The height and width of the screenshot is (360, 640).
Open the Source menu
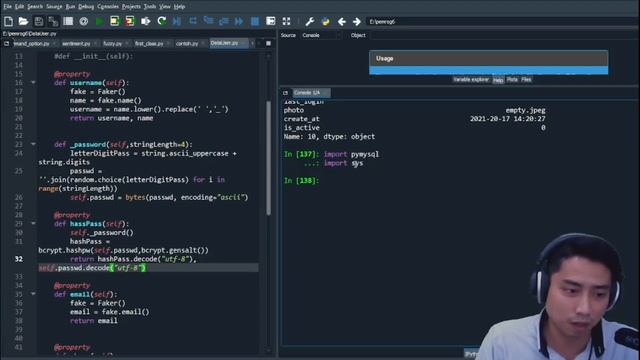(x=54, y=7)
